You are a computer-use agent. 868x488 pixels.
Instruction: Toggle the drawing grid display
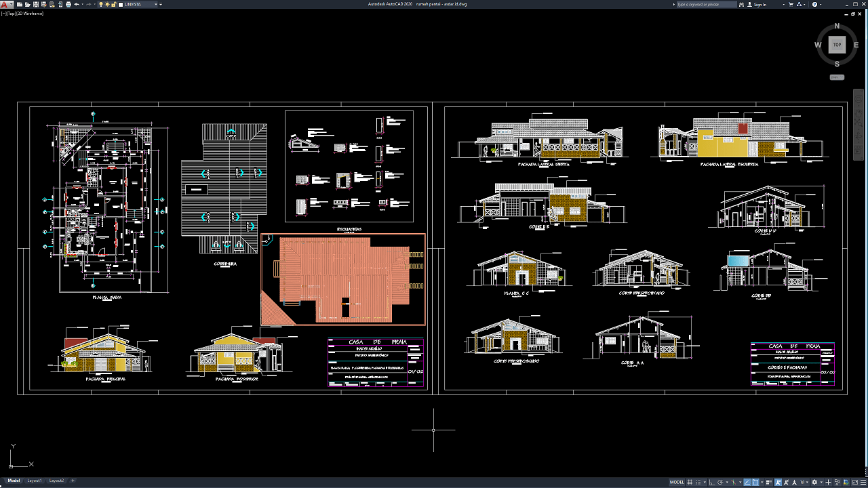[x=690, y=482]
